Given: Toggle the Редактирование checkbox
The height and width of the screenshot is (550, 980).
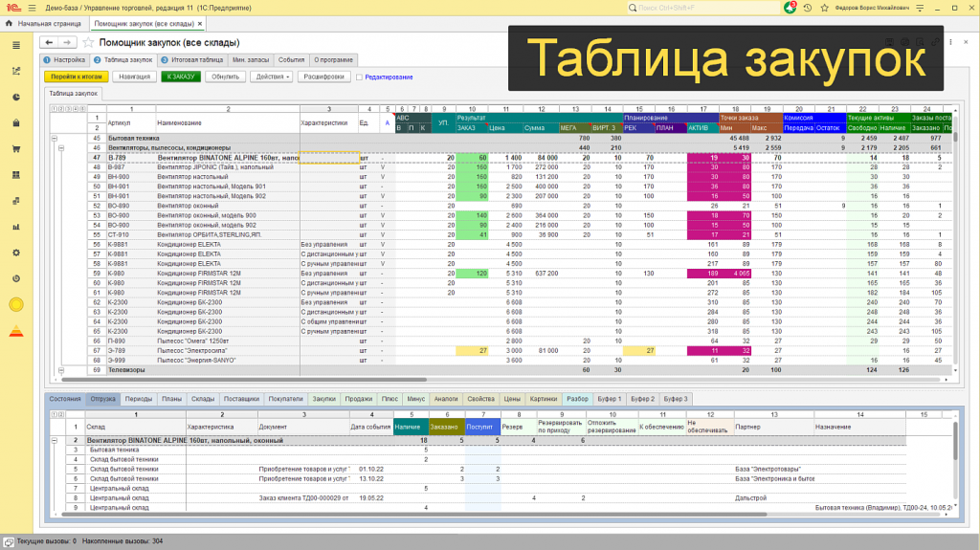Looking at the screenshot, I should click(360, 77).
